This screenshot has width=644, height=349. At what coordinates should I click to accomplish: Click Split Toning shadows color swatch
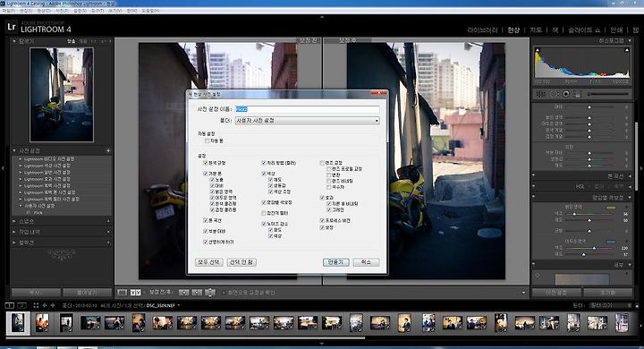click(611, 242)
